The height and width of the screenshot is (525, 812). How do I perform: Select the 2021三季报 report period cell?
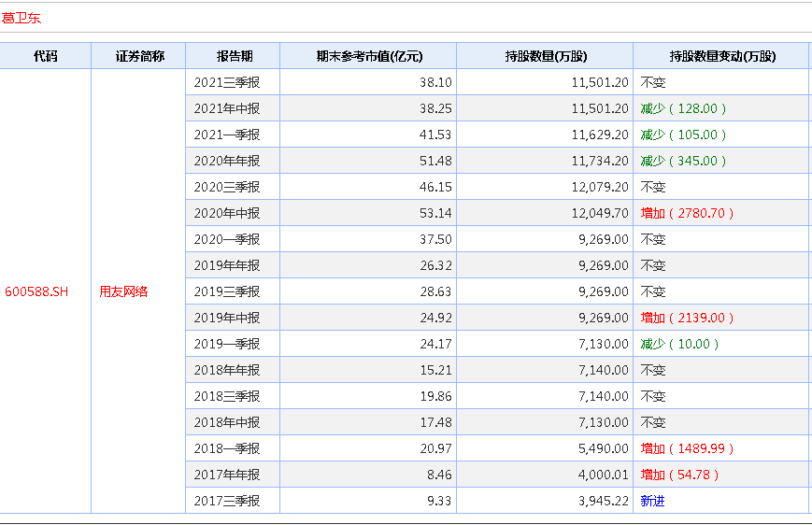pyautogui.click(x=226, y=82)
